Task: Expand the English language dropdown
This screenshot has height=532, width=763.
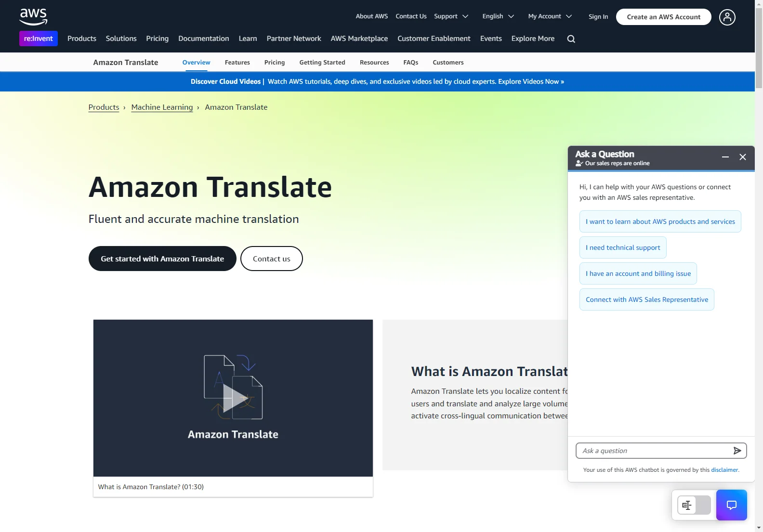Action: click(x=498, y=16)
